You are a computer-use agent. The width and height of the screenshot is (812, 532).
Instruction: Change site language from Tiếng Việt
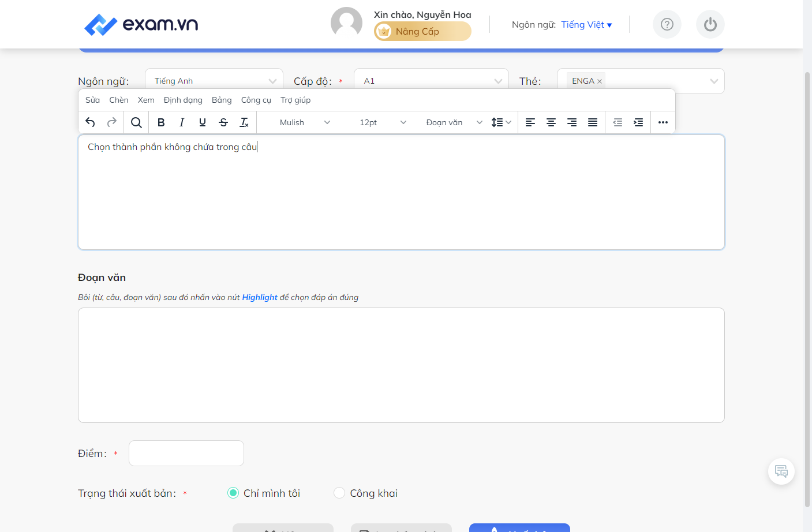click(586, 25)
